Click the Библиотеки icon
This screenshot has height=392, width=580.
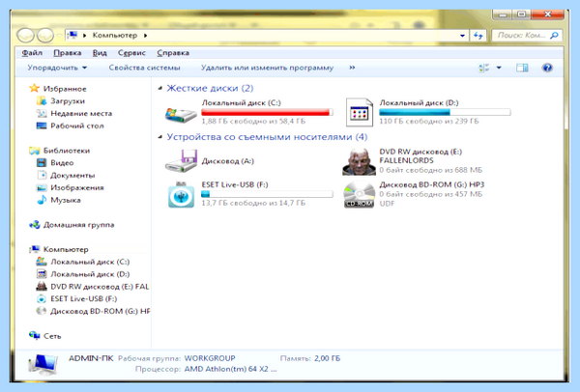pos(34,151)
